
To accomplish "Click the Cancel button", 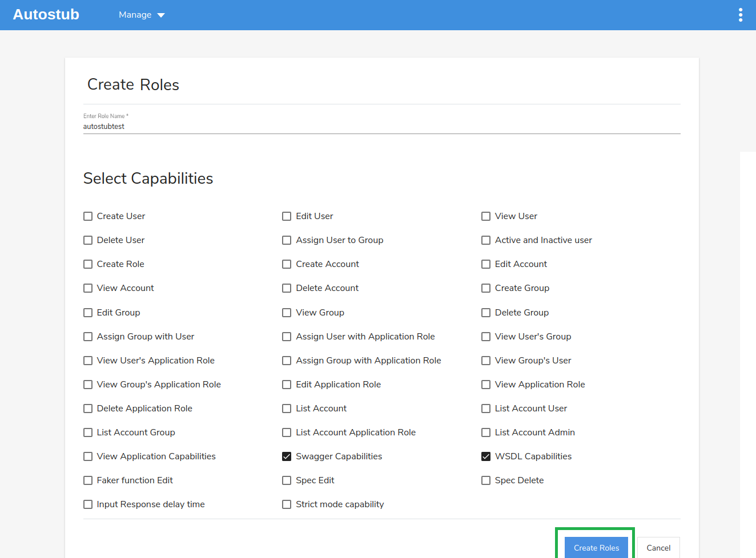I will click(x=658, y=548).
